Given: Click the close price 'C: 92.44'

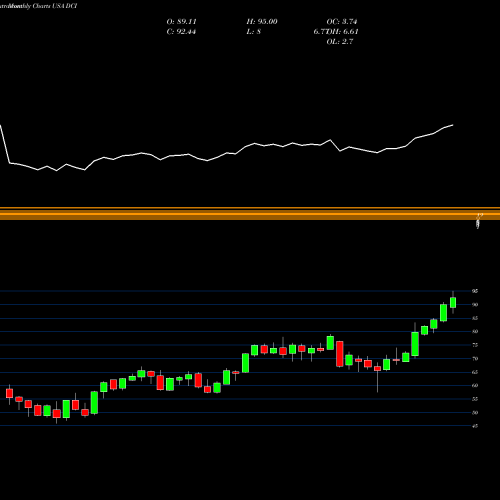Looking at the screenshot, I should [x=181, y=32].
